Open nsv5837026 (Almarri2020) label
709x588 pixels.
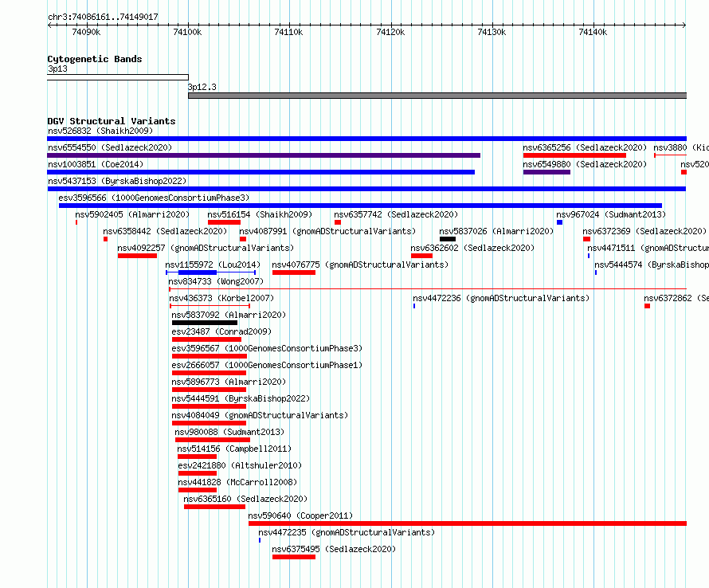tap(496, 231)
